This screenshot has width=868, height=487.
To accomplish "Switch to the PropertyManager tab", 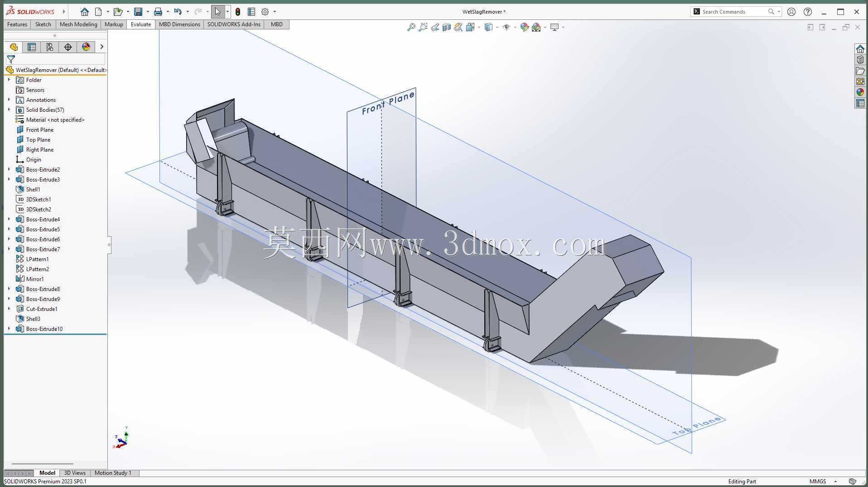I will 32,47.
